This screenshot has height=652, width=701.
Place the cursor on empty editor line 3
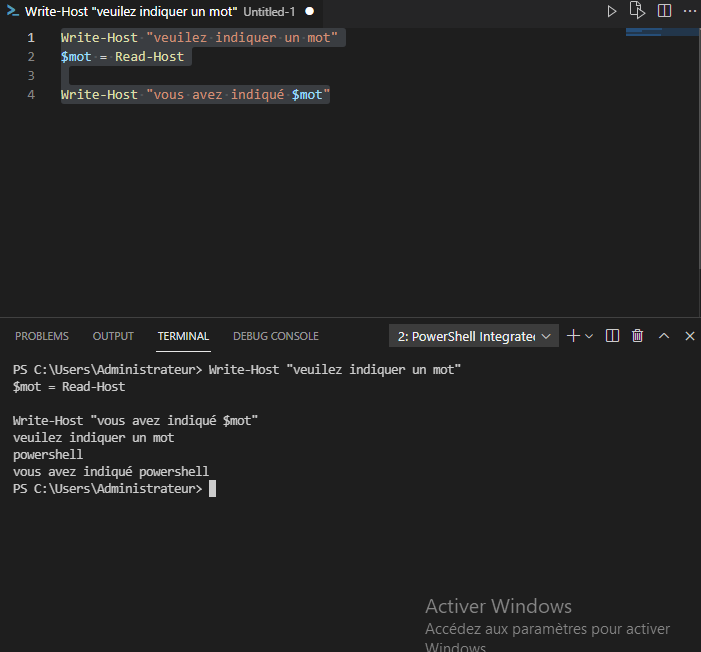pyautogui.click(x=200, y=75)
